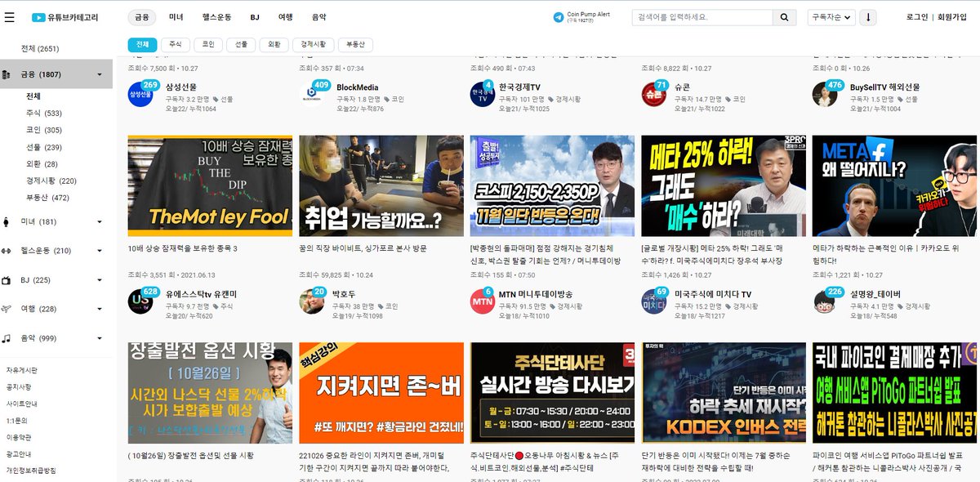The height and width of the screenshot is (482, 980).
Task: Click the search keyword input field
Action: click(x=702, y=17)
